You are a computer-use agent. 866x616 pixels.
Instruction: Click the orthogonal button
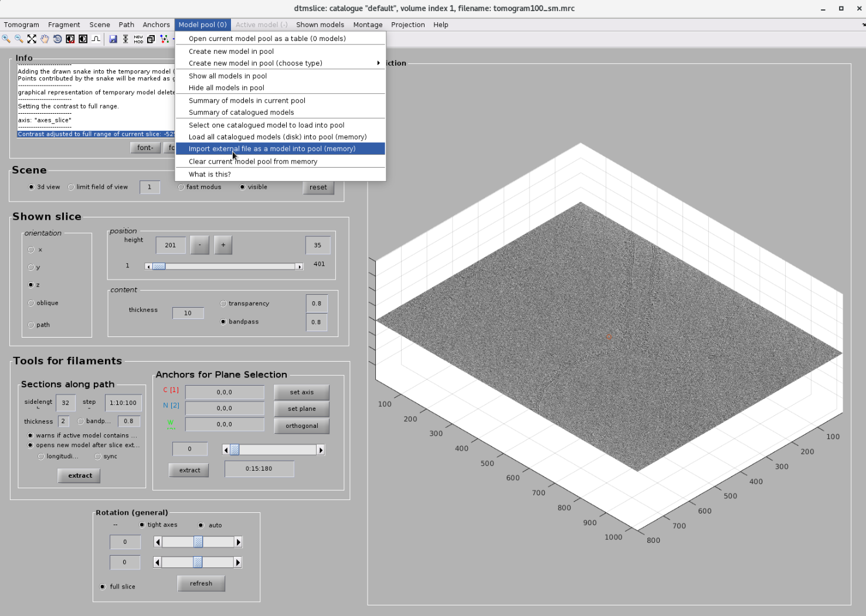(x=301, y=426)
